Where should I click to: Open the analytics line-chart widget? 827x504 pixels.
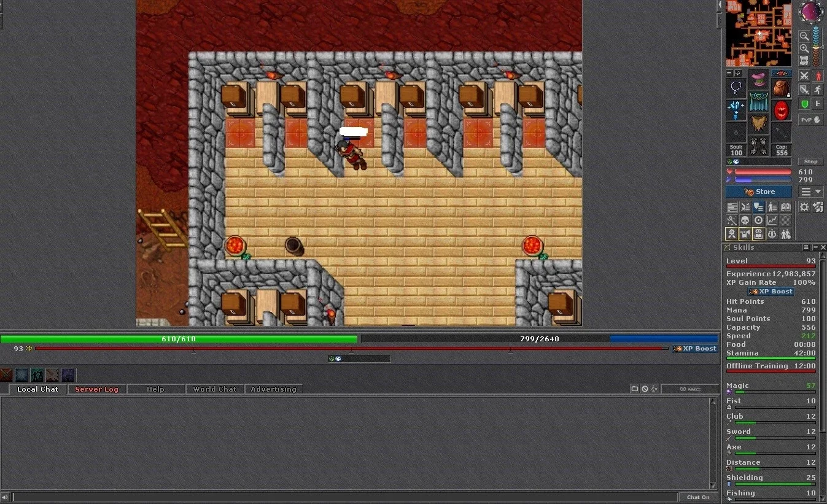click(x=772, y=220)
